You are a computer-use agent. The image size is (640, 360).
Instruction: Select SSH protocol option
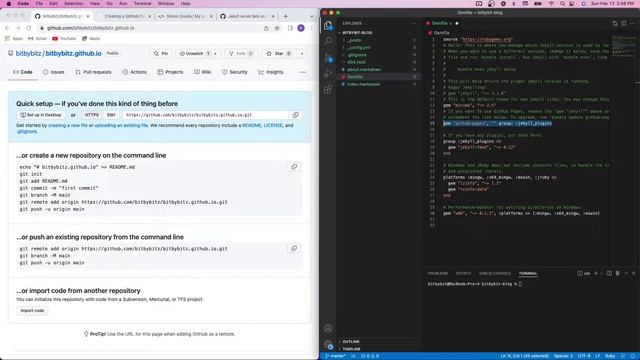click(111, 115)
